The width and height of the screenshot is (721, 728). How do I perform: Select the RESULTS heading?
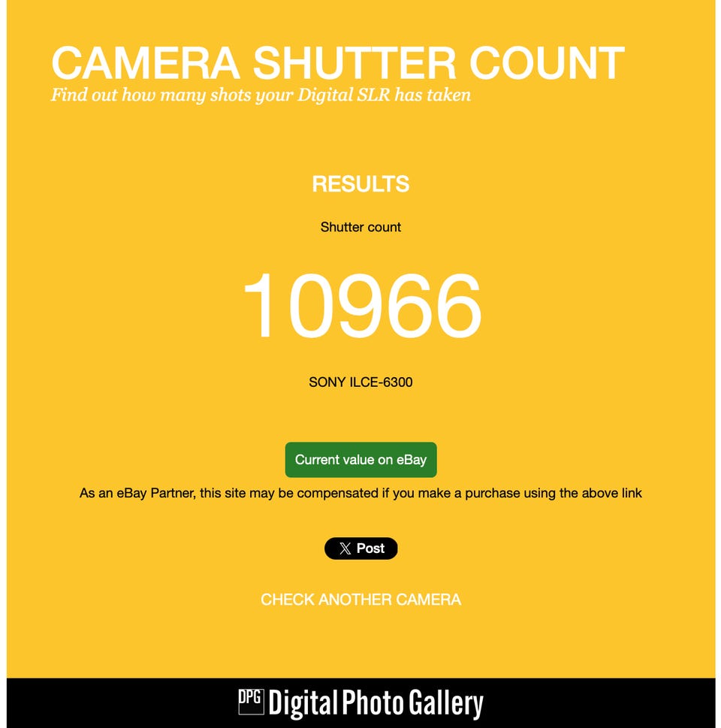click(x=360, y=184)
